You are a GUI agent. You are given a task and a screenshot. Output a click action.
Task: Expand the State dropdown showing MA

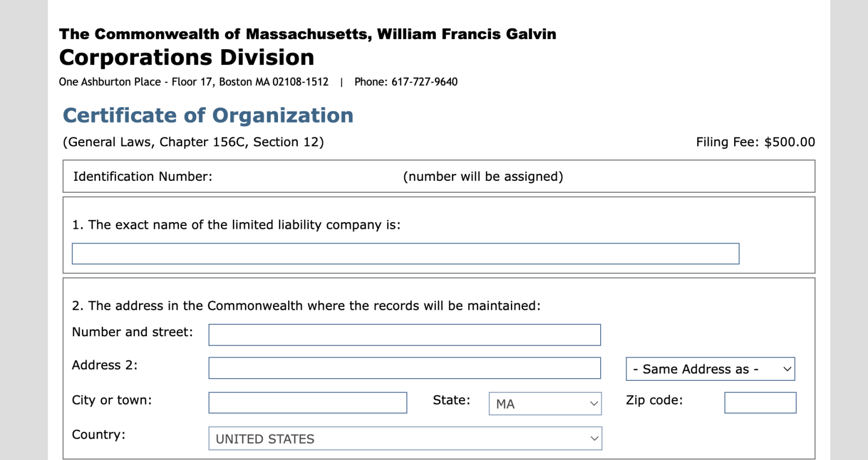coord(544,403)
